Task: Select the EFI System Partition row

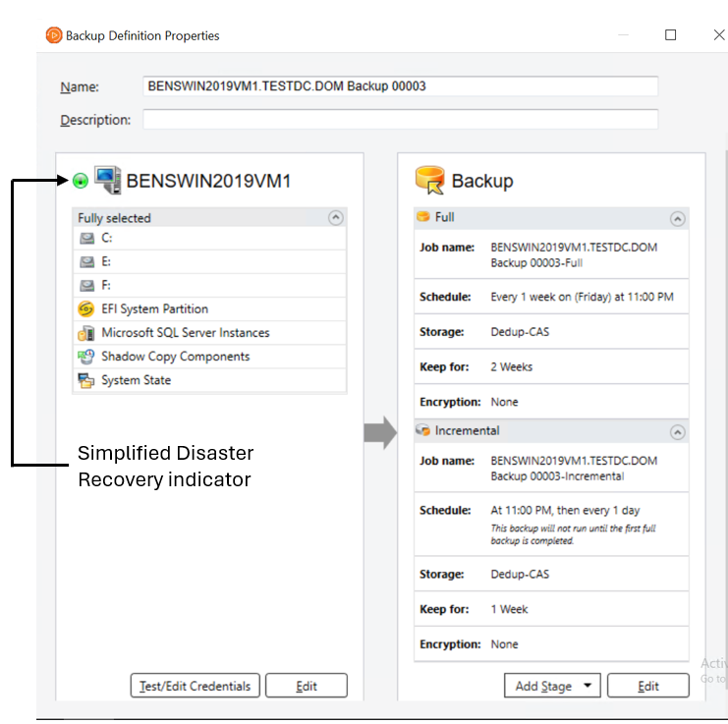Action: coord(209,309)
